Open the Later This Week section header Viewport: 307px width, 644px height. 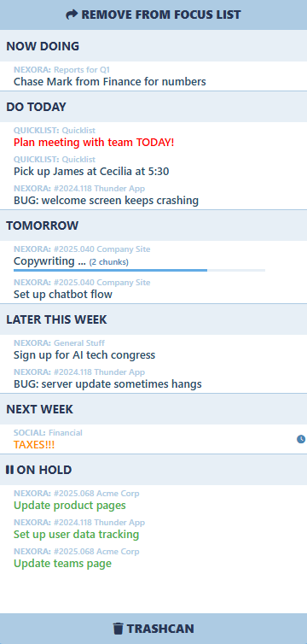(x=153, y=319)
